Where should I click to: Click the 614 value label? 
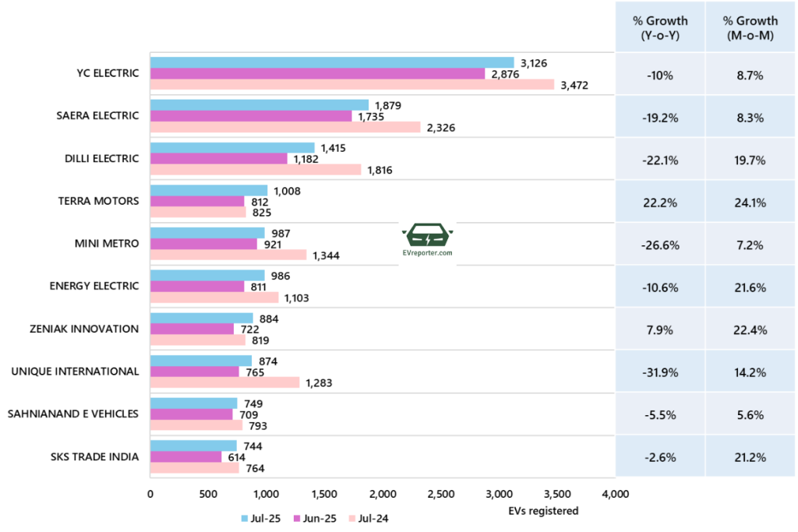[237, 458]
